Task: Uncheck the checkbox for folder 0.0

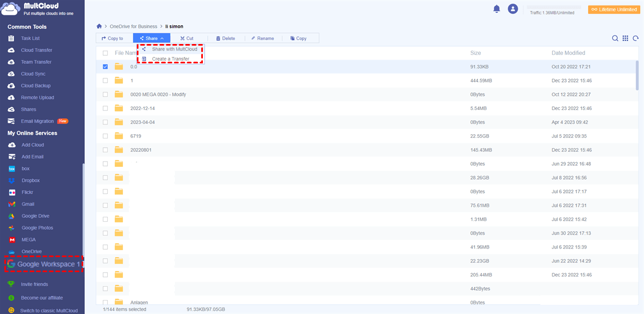Action: 105,67
